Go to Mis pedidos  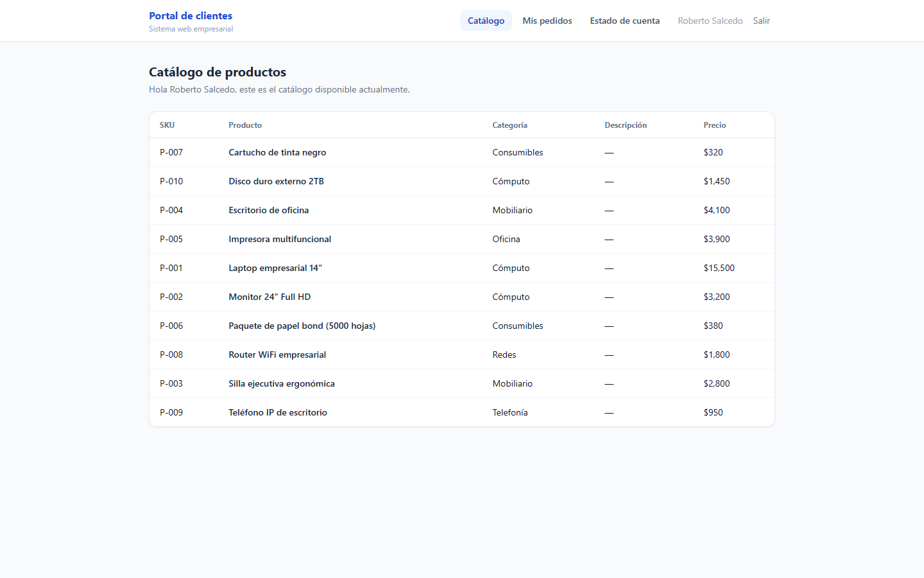click(547, 21)
